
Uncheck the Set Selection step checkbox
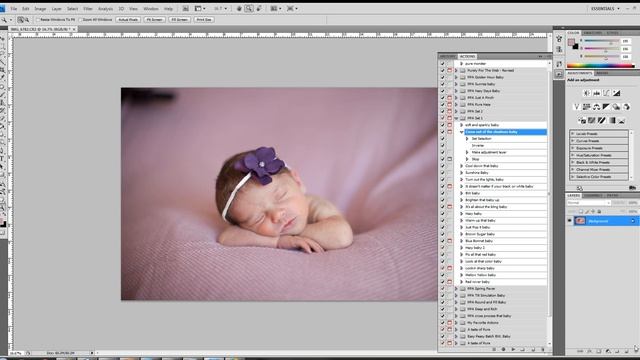[442, 139]
